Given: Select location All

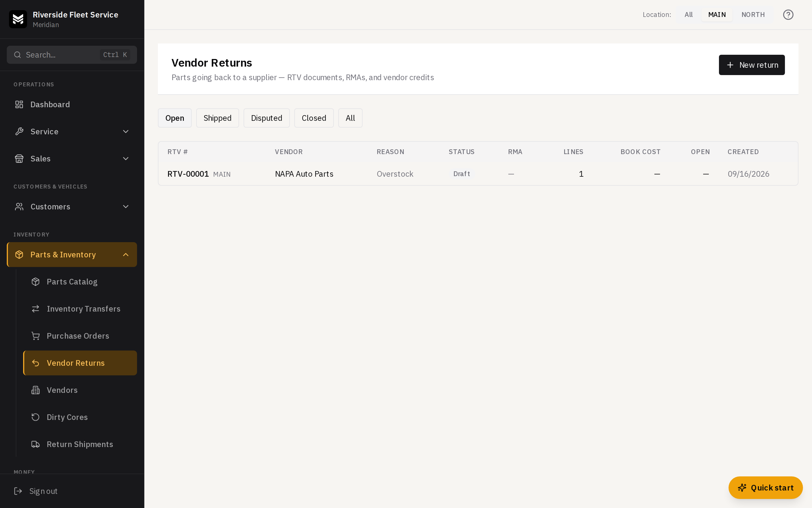Looking at the screenshot, I should click(x=688, y=15).
